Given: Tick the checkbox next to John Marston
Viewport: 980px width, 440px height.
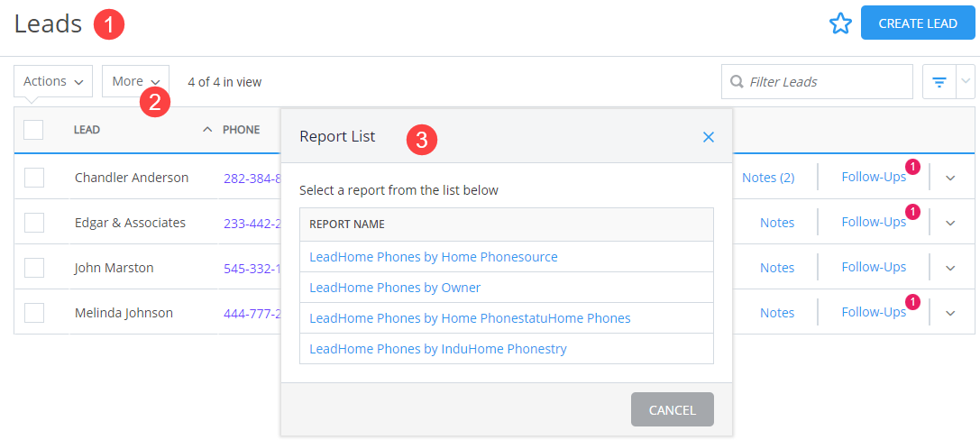Looking at the screenshot, I should pos(33,268).
